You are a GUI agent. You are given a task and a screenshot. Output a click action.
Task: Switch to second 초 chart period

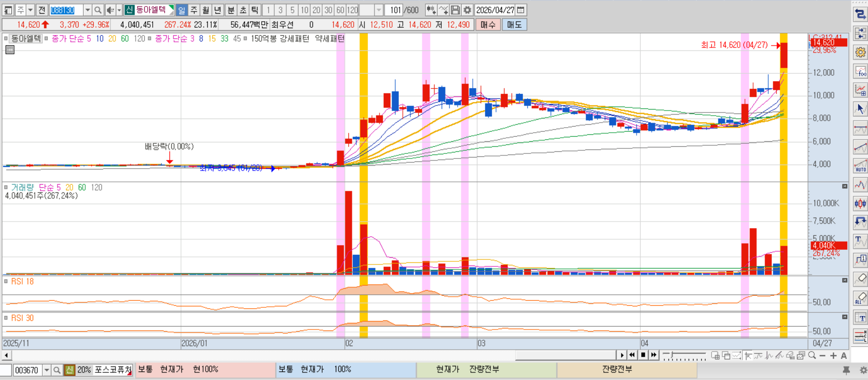[243, 10]
